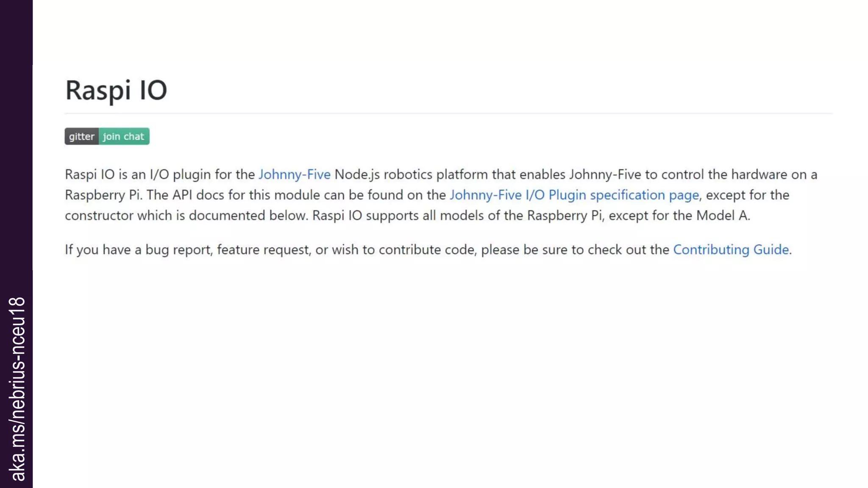The height and width of the screenshot is (488, 868).
Task: Open Johnny-Five I/O Plugin specification page link
Action: (x=574, y=195)
